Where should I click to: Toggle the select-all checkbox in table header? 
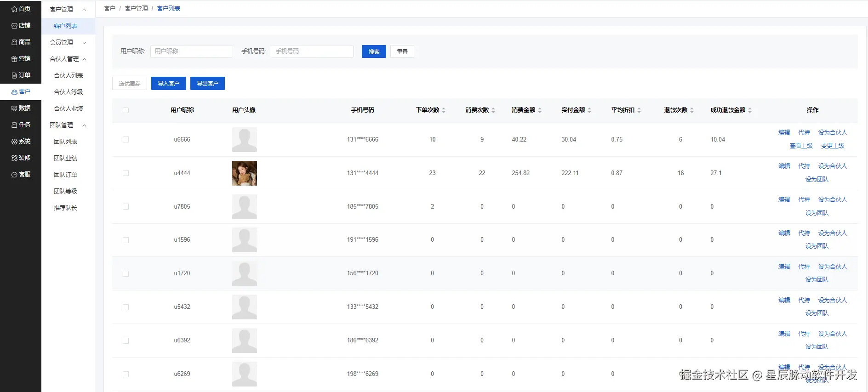(126, 110)
